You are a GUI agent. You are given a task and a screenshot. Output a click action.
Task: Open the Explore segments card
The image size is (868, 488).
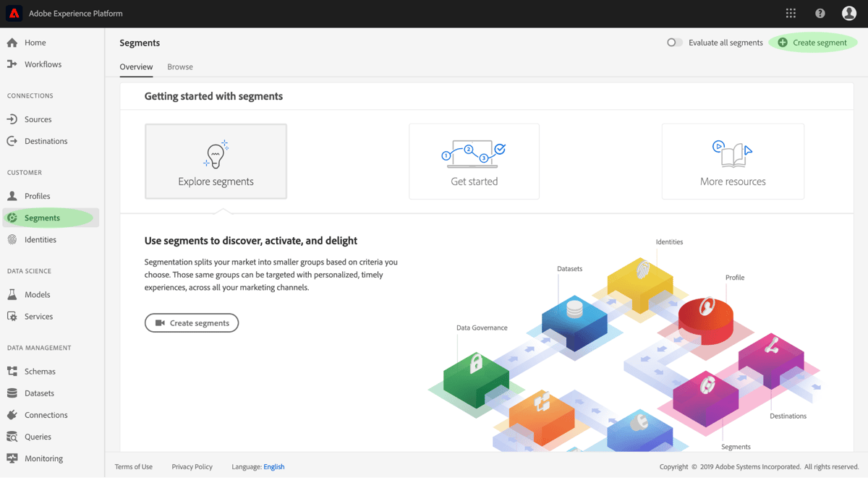pos(216,160)
